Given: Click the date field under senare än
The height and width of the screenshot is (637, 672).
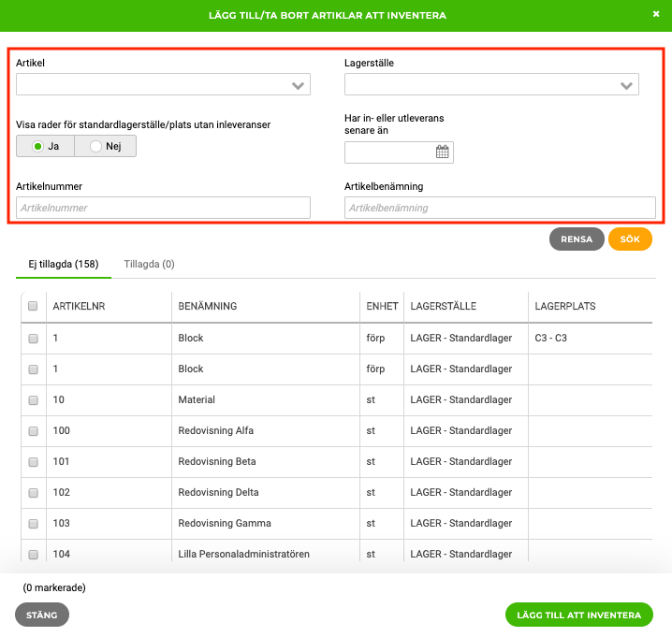Looking at the screenshot, I should tap(399, 152).
